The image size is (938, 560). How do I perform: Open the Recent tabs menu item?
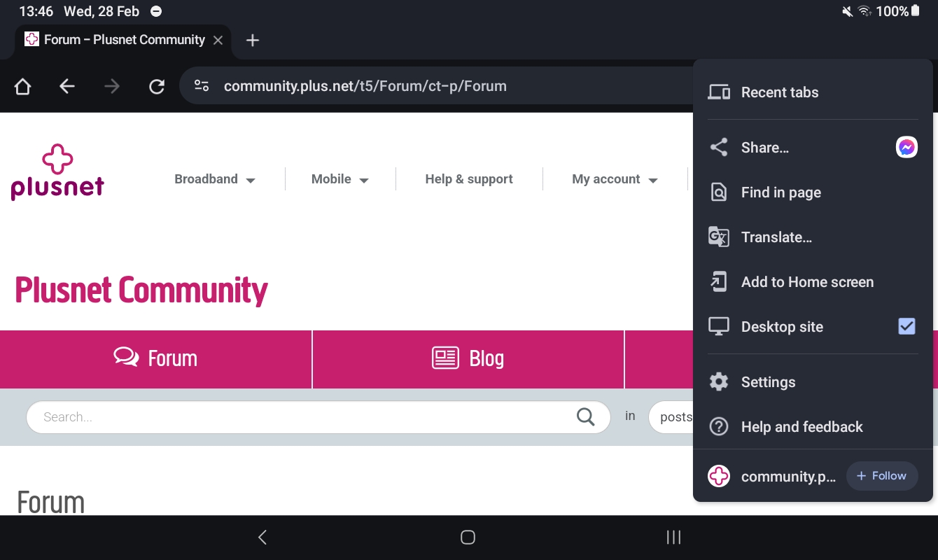pyautogui.click(x=780, y=92)
